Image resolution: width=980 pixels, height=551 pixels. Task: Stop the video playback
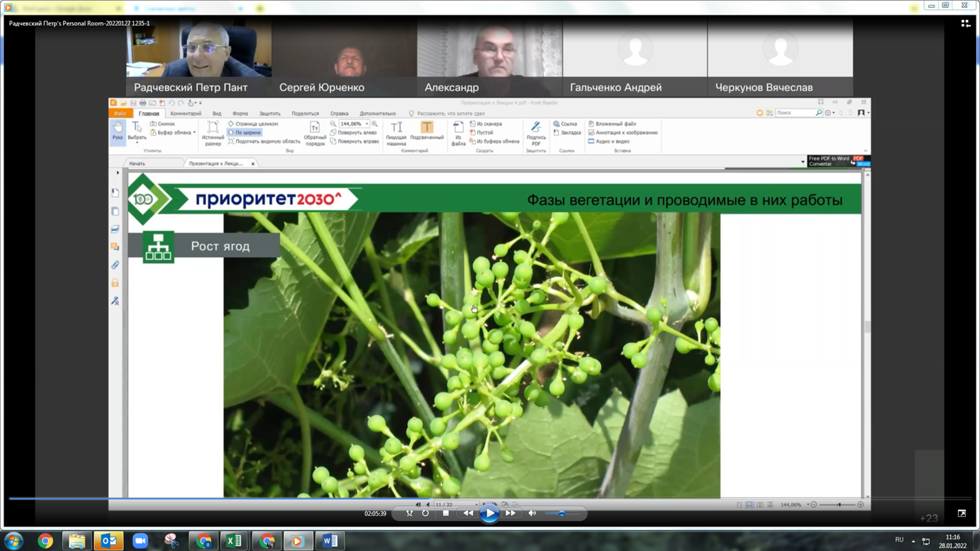[446, 513]
